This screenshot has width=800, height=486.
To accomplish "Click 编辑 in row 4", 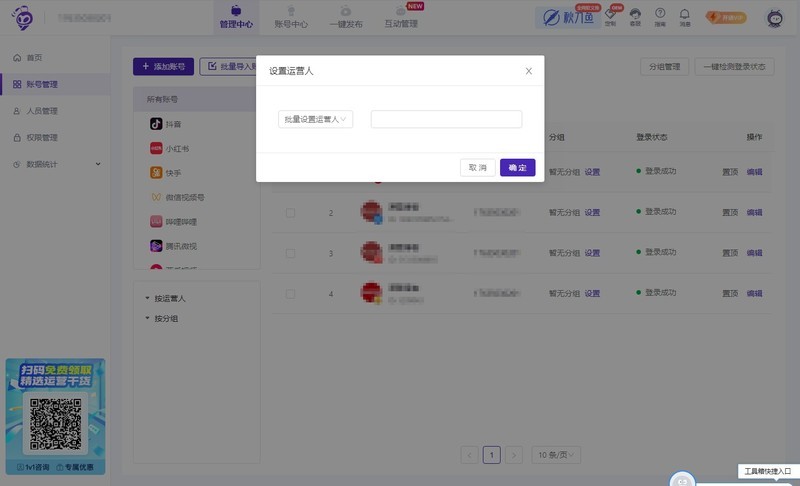I will coord(754,293).
